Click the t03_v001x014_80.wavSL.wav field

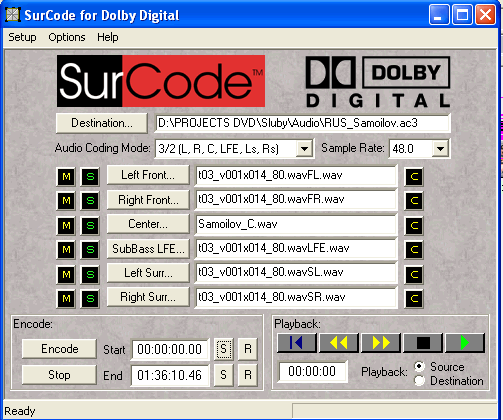(x=296, y=273)
